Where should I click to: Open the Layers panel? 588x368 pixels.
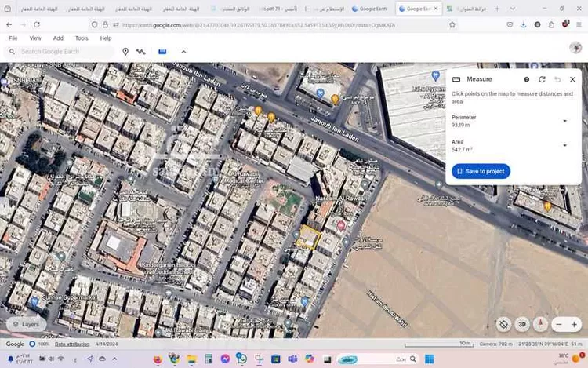pyautogui.click(x=25, y=323)
